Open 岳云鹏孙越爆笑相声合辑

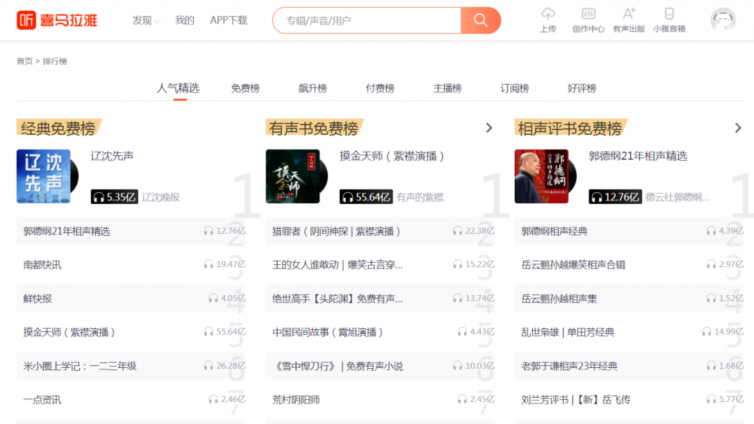[573, 265]
